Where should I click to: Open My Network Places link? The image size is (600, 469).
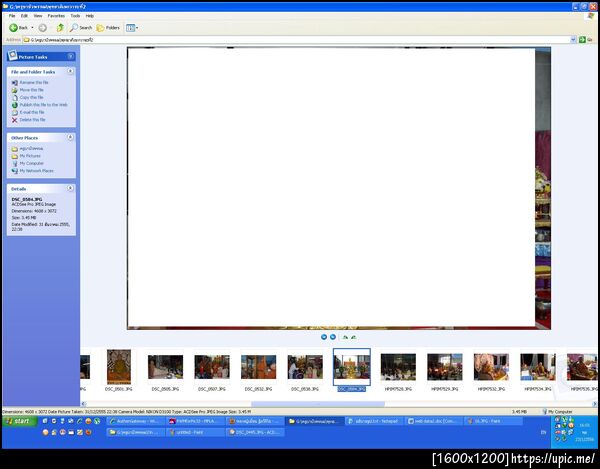pos(36,171)
